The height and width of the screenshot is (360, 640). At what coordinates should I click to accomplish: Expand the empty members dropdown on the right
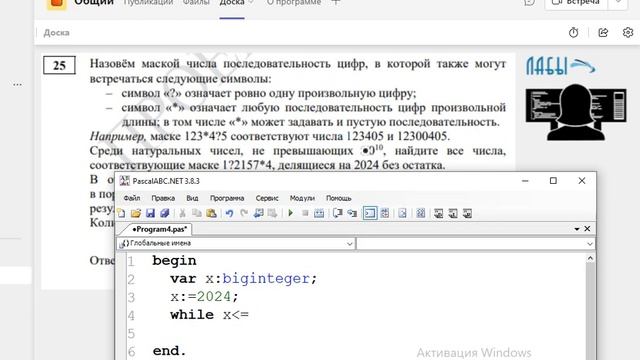pyautogui.click(x=590, y=244)
